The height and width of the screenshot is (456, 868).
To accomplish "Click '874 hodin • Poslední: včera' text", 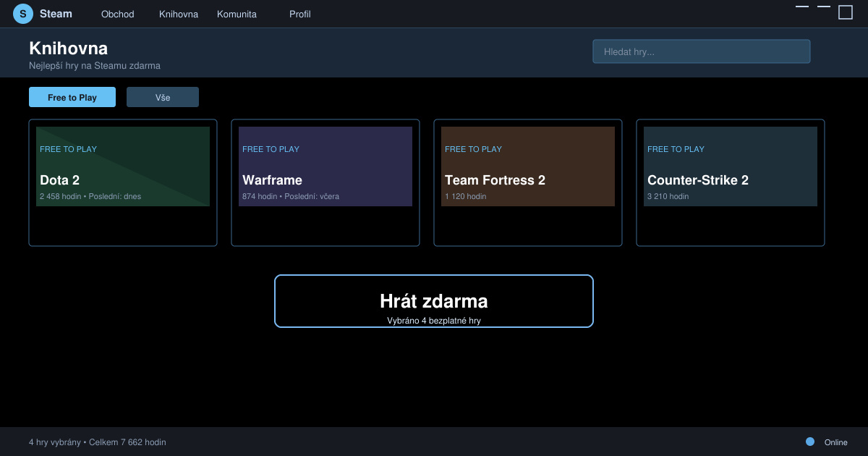I will (x=291, y=196).
